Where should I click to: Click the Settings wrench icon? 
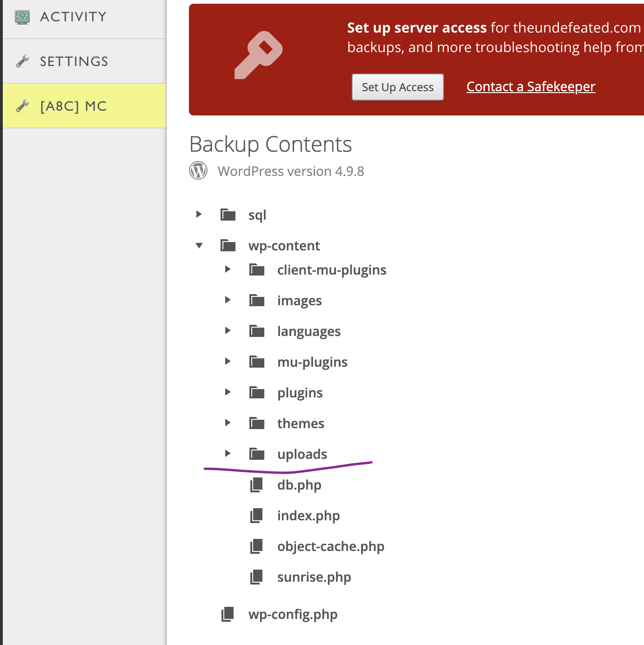tap(22, 61)
